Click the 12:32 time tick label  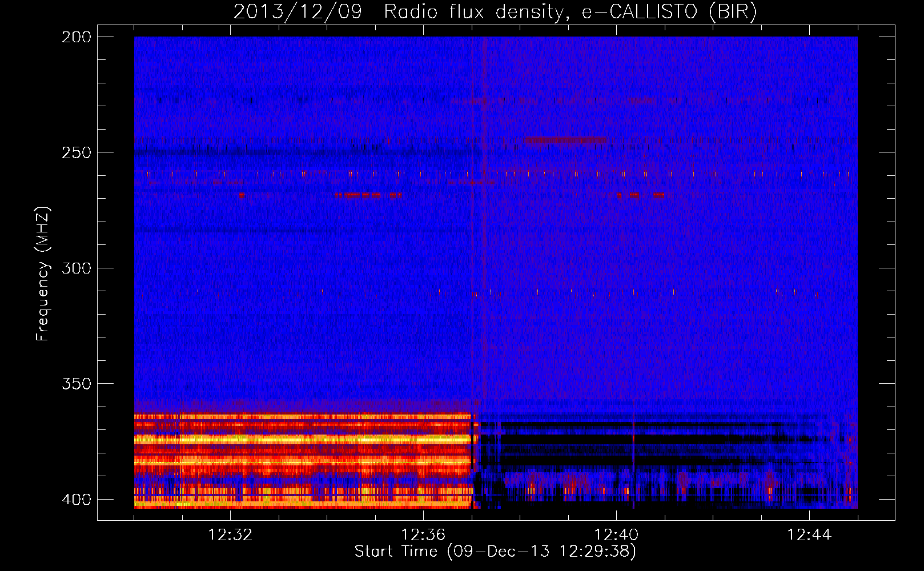pos(230,535)
